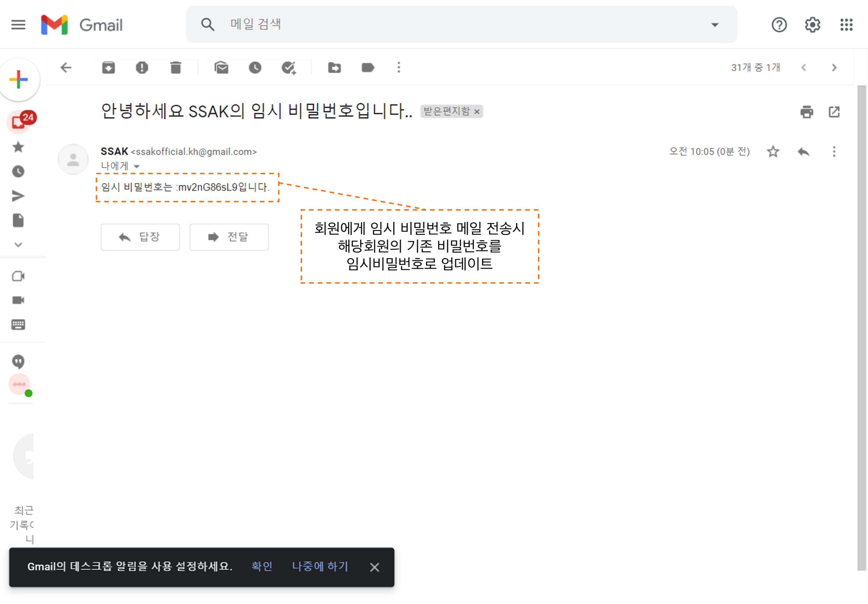This screenshot has height=604, width=868.
Task: Add email to Tasks
Action: (289, 68)
